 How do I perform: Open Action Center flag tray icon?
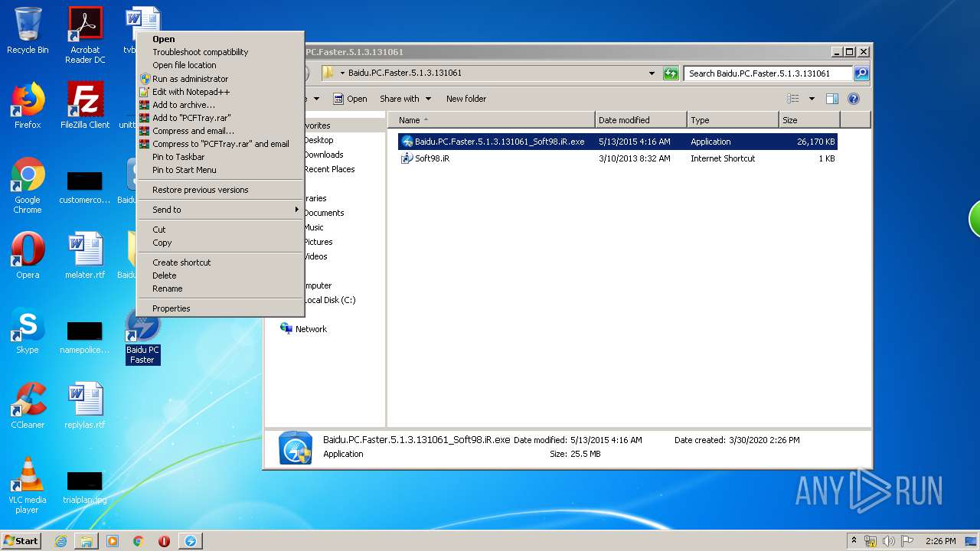(x=907, y=541)
